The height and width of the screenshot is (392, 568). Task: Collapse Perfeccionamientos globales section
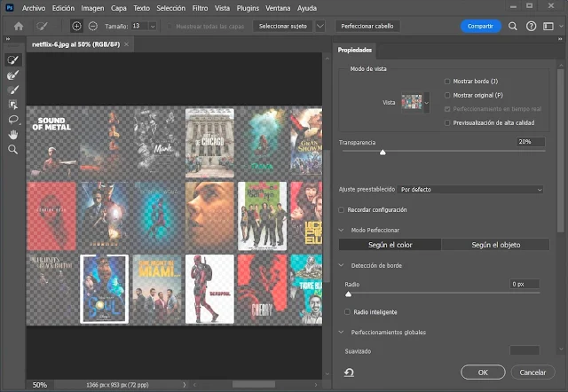click(341, 332)
